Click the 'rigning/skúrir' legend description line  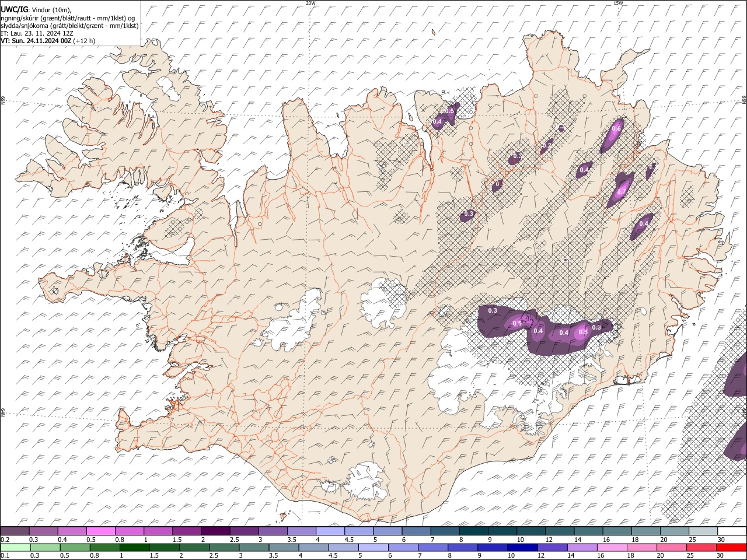(x=68, y=18)
